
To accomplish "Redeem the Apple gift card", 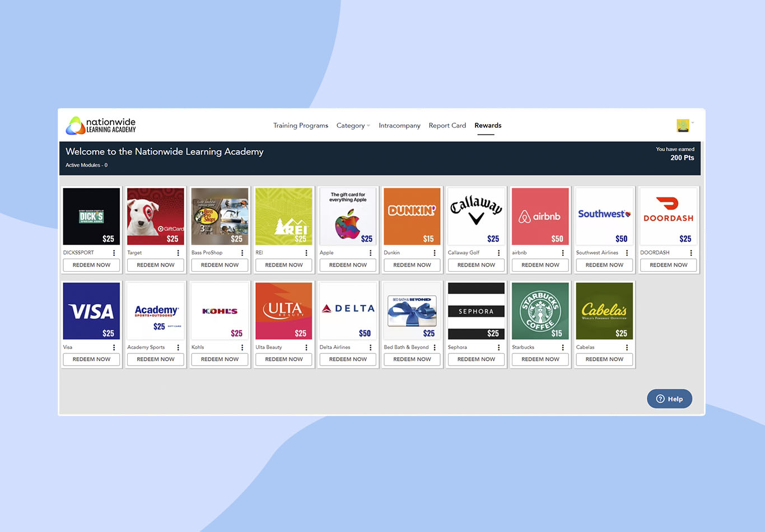I will tap(348, 265).
